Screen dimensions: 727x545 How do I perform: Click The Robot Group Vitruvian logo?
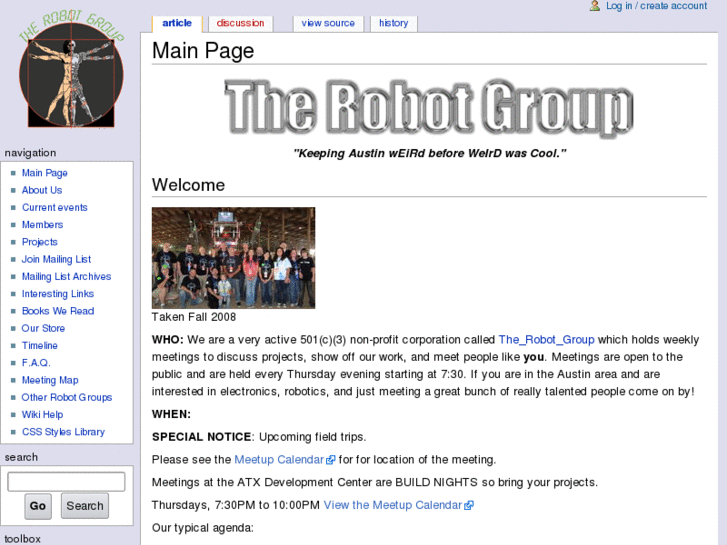coord(71,70)
